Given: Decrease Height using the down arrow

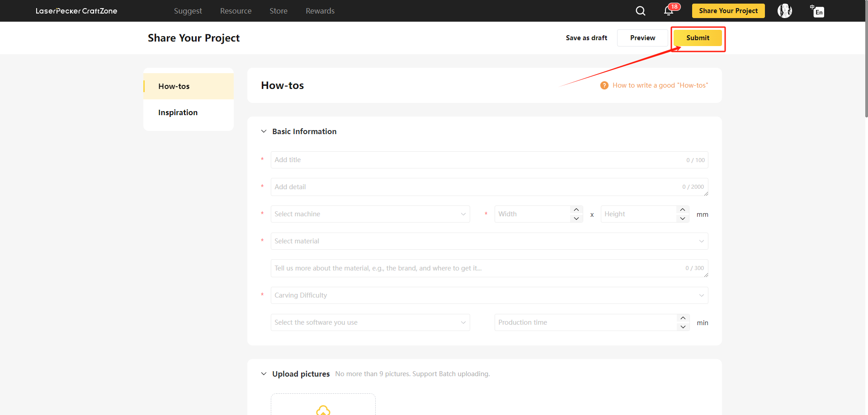Looking at the screenshot, I should (x=683, y=219).
